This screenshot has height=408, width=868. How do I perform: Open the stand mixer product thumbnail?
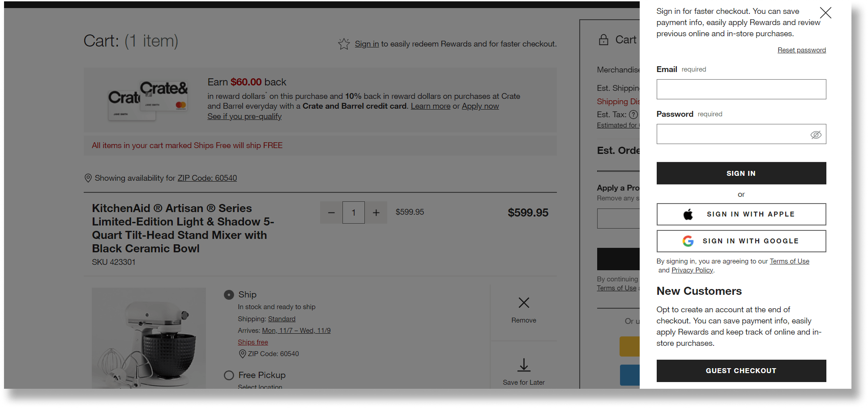point(149,338)
